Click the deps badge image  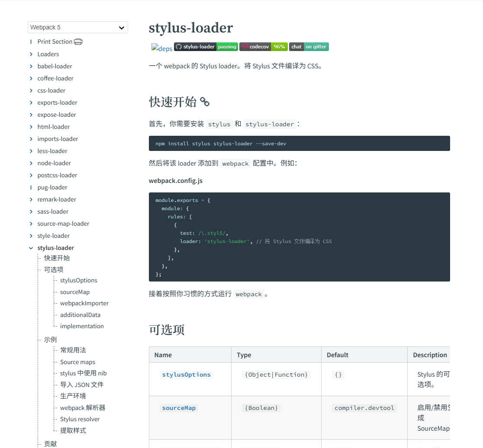click(161, 48)
